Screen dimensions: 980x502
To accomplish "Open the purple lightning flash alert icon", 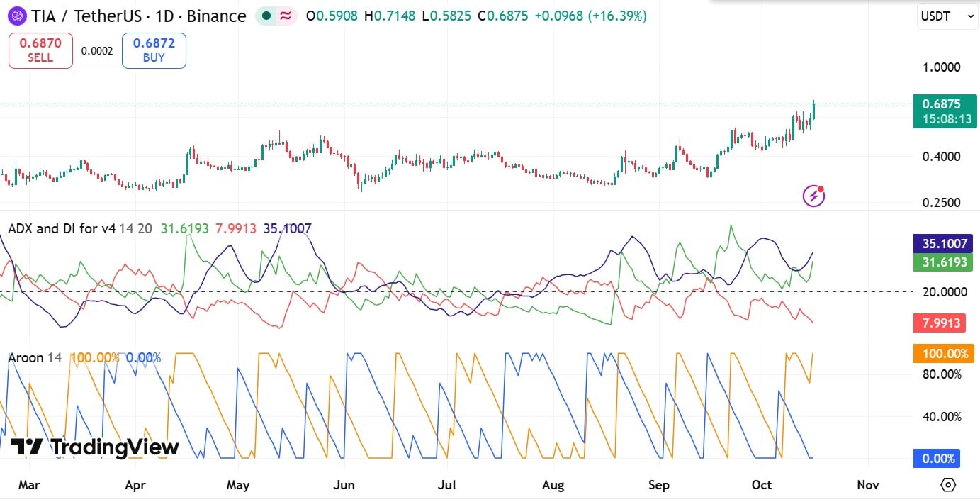I will pyautogui.click(x=813, y=196).
